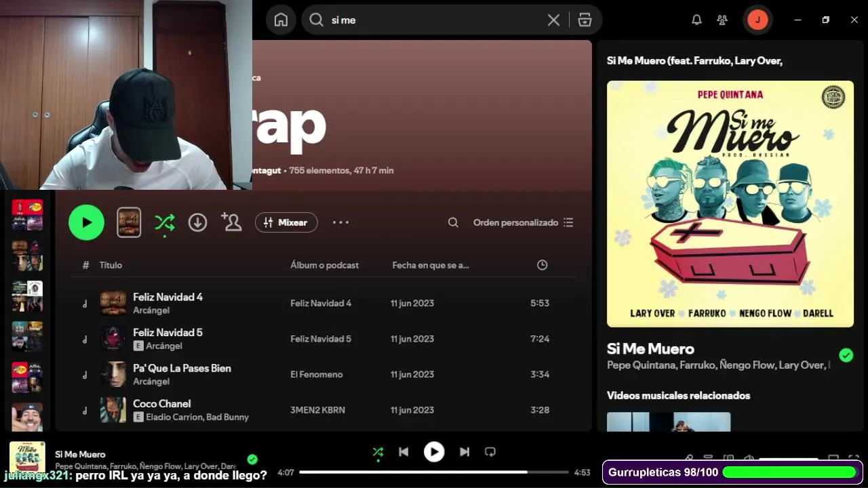Restore down the Spotify window

click(825, 20)
